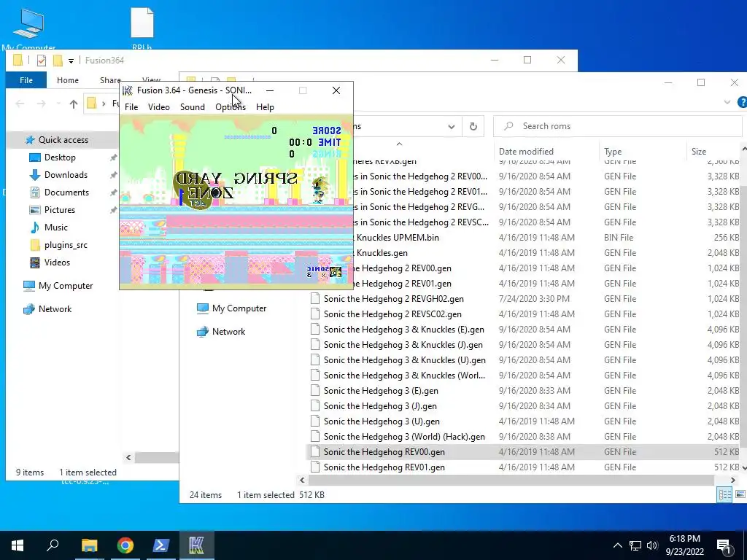747x560 pixels.
Task: Click file icon of Sonic the Hedgehog 3 (E).gen
Action: pos(315,391)
